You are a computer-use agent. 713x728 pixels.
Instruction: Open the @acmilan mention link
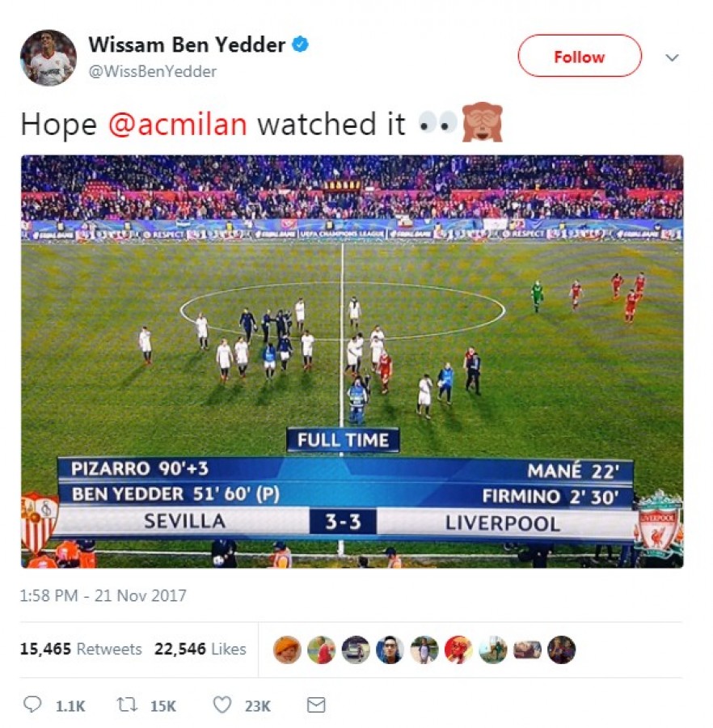[178, 125]
